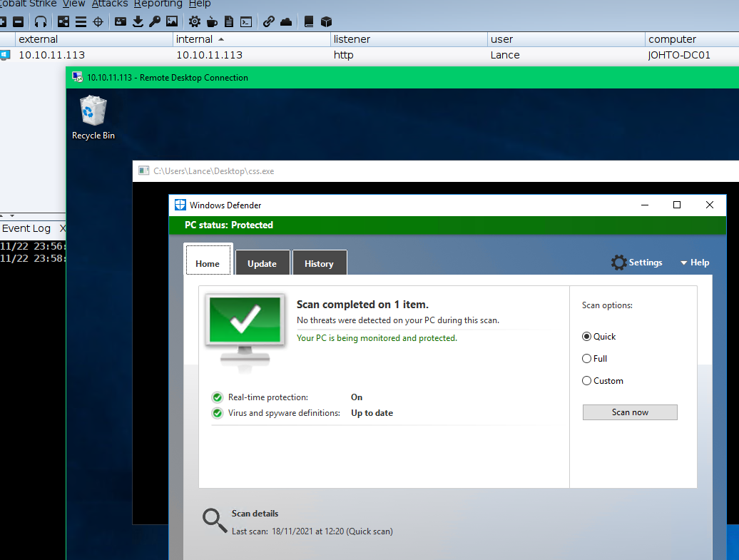Click the C:\Users\Lance\Desktop\css.exe title bar

436,171
